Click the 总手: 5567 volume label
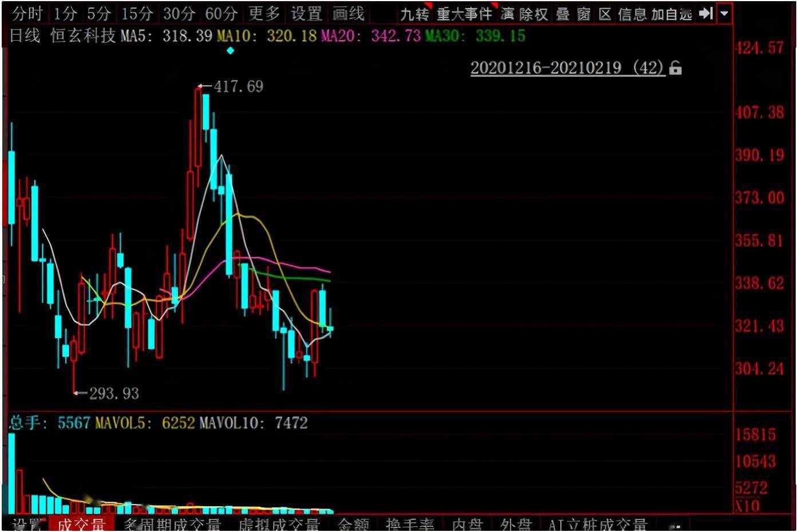This screenshot has height=532, width=798. [50, 423]
